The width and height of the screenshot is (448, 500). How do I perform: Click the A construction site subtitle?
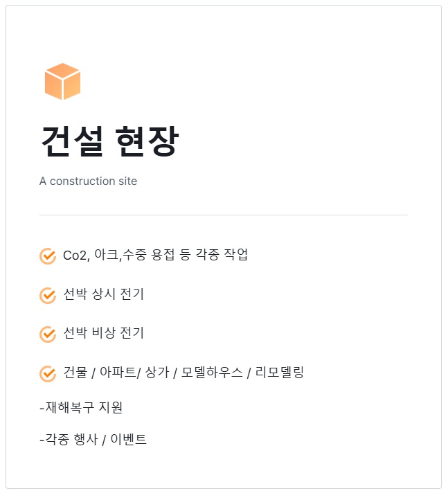pyautogui.click(x=88, y=181)
